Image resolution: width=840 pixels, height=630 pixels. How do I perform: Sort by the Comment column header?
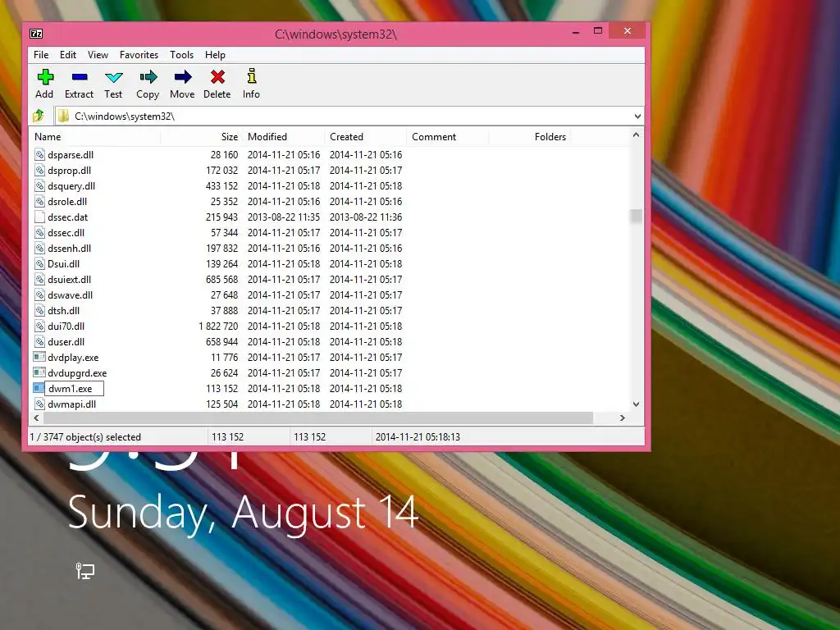(x=447, y=137)
